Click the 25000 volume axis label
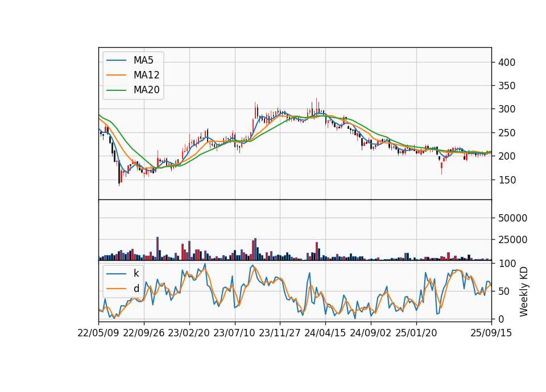 512,240
